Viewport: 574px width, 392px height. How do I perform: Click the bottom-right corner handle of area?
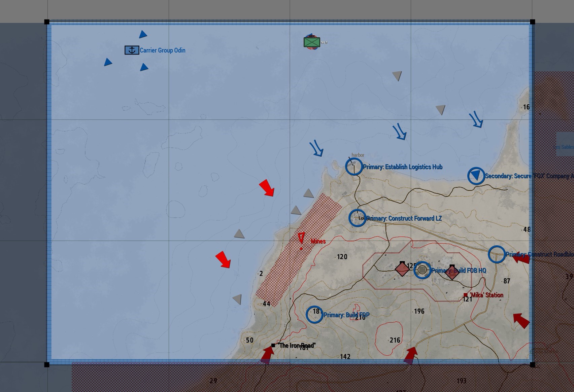(x=532, y=365)
